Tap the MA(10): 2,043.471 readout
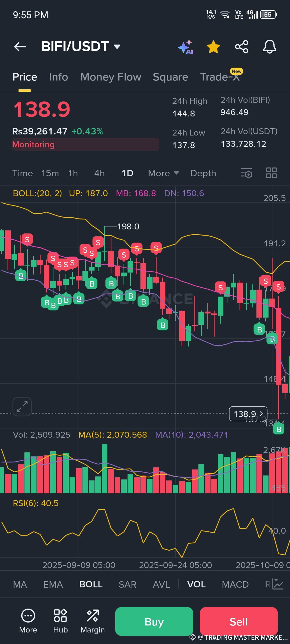290x644 pixels. tap(192, 435)
